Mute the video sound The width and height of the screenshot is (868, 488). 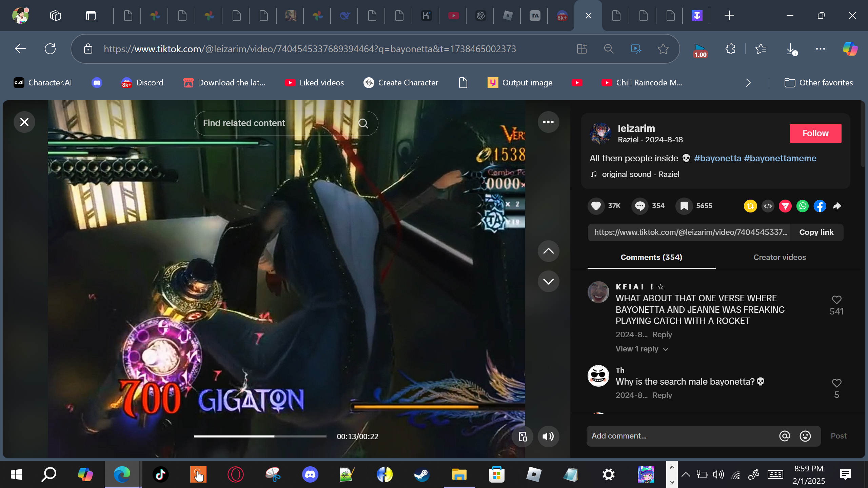548,436
